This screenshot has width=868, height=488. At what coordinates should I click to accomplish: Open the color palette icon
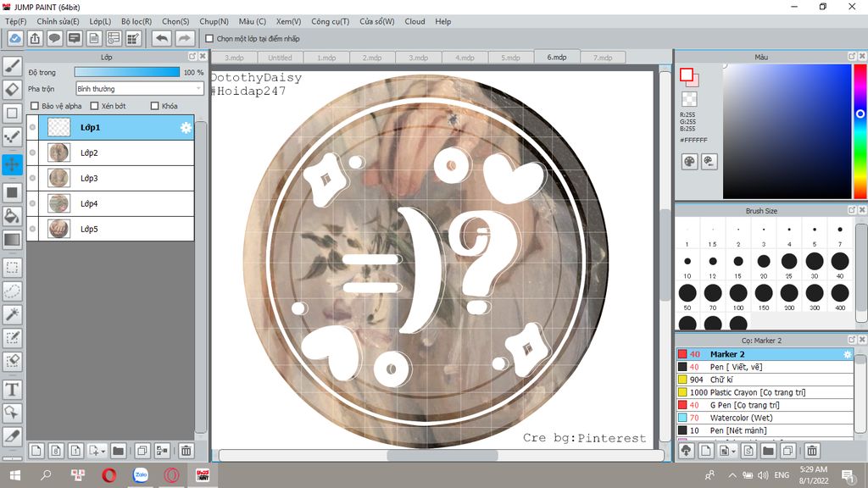(x=690, y=162)
